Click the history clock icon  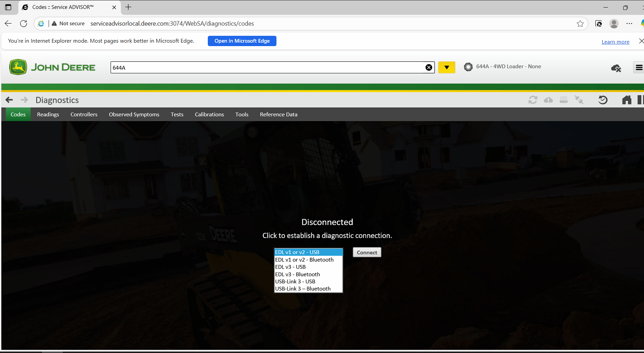[603, 100]
